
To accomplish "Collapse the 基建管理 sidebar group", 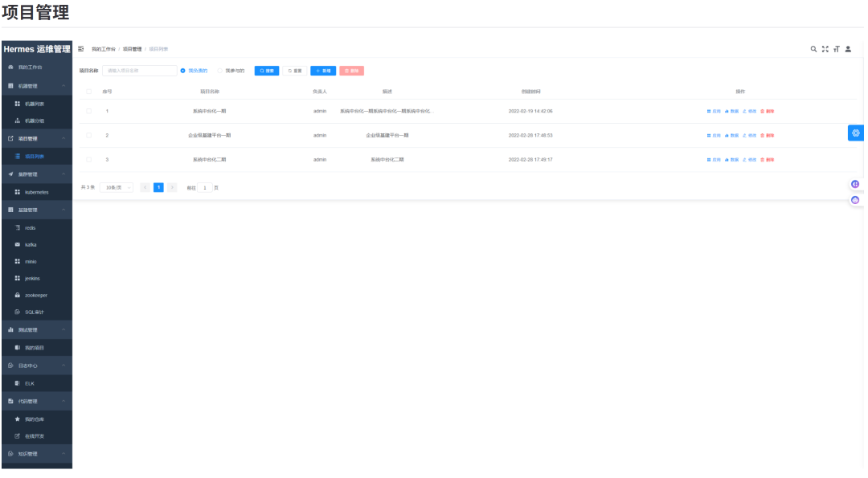I will (x=36, y=210).
